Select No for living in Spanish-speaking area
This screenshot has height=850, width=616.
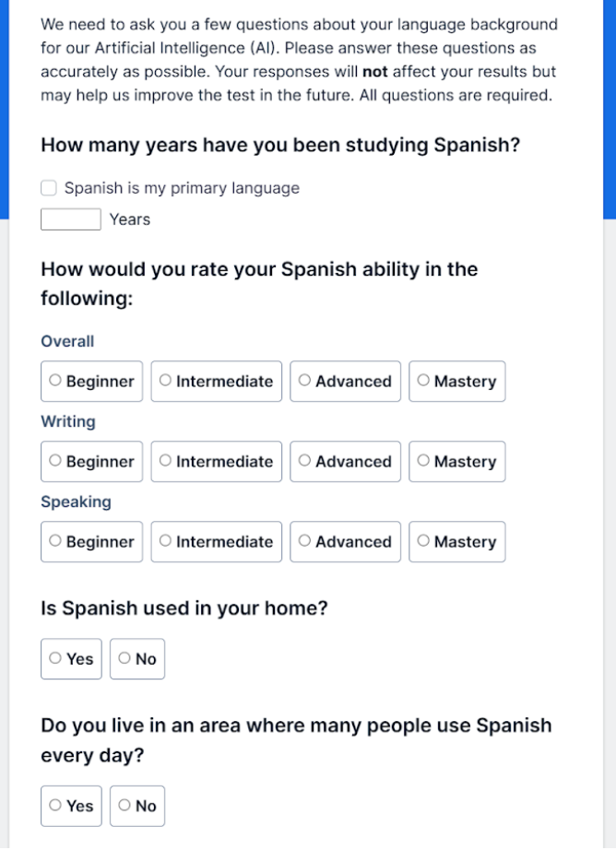137,806
